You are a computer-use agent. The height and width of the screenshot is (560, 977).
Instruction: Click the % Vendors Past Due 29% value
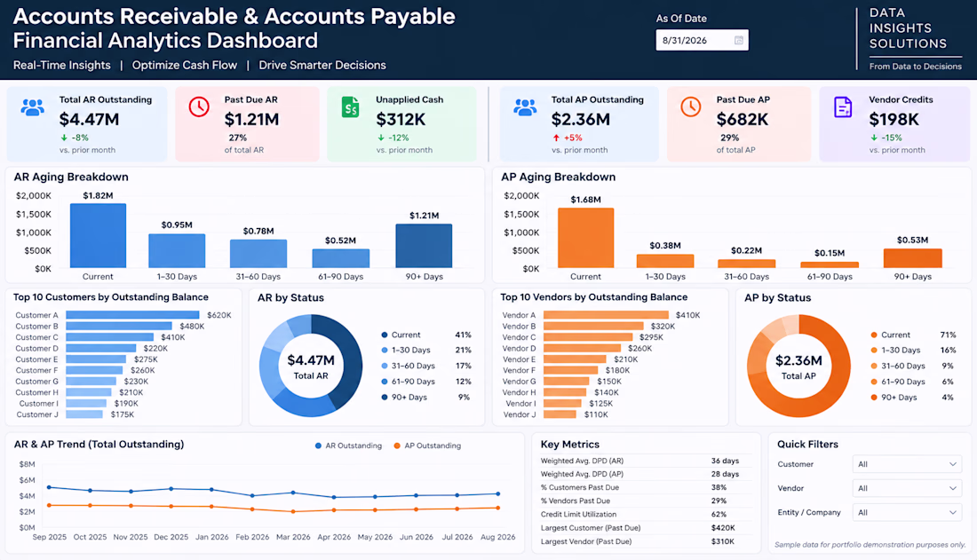(719, 501)
